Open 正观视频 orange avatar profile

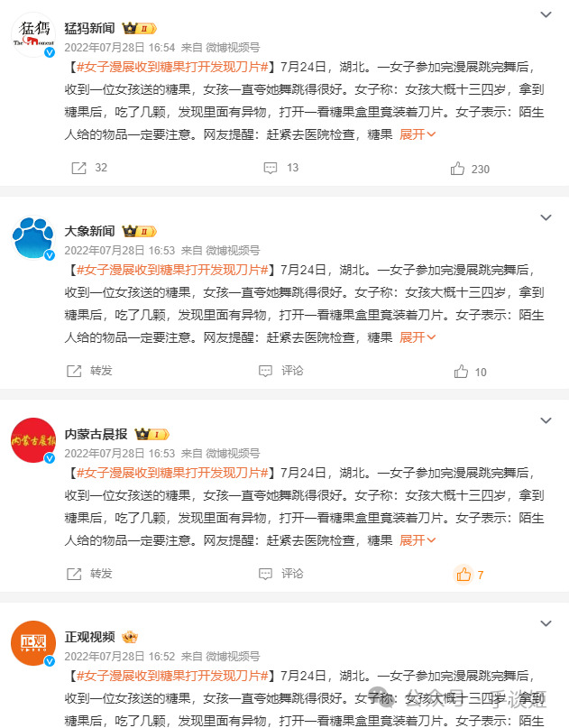tap(33, 643)
